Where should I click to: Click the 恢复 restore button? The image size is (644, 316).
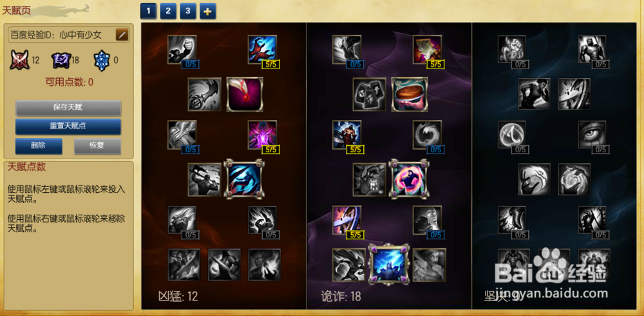coord(97,146)
